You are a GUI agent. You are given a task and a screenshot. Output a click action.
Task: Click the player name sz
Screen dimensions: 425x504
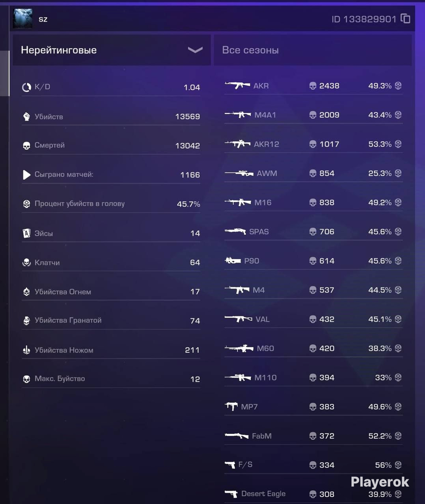43,19
